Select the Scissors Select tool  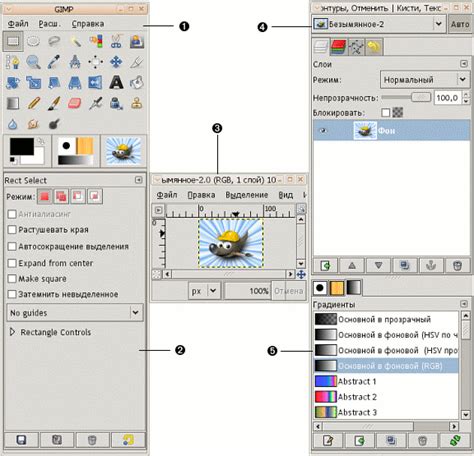tap(116, 41)
